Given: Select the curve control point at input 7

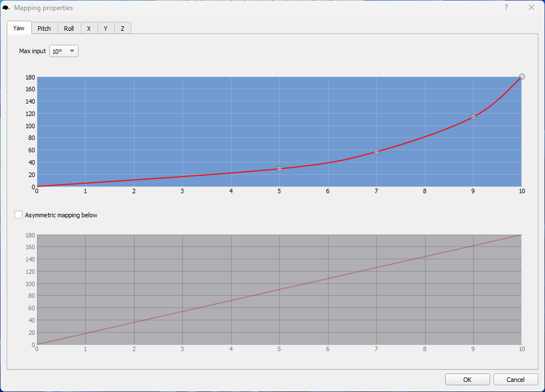Looking at the screenshot, I should click(376, 151).
